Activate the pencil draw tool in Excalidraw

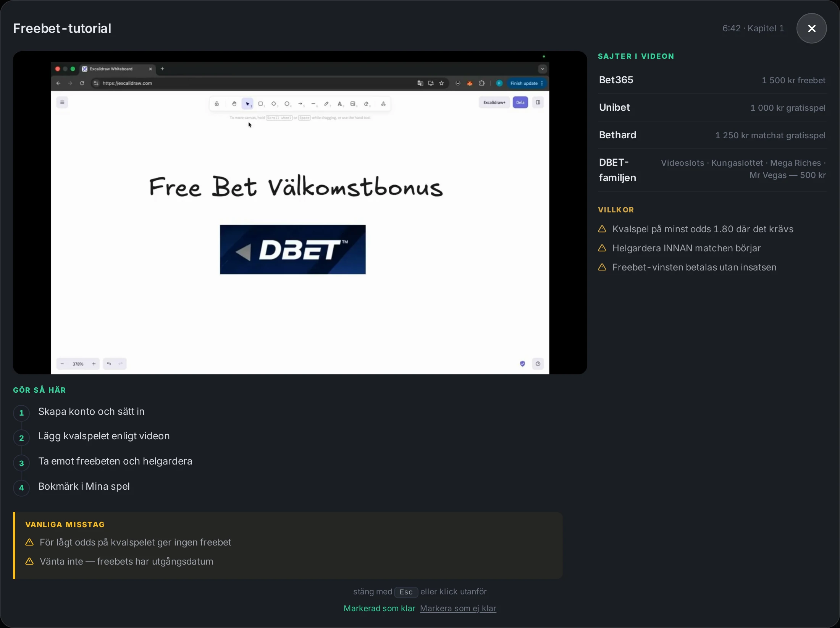(x=326, y=104)
